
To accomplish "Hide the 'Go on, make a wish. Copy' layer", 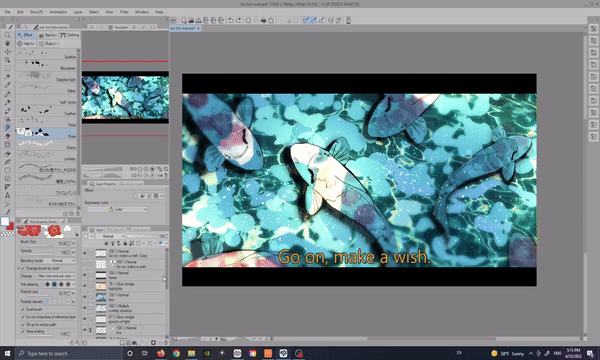I will pyautogui.click(x=85, y=253).
